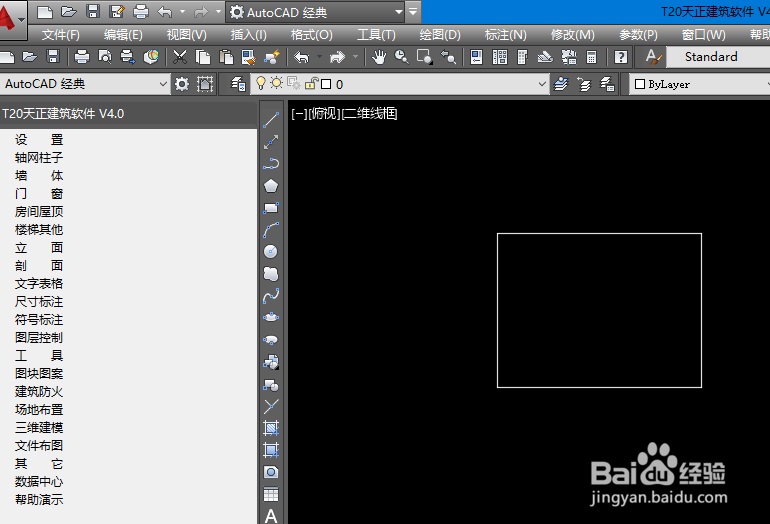Click the quick access Plot printer icon
The height and width of the screenshot is (524, 770).
[140, 12]
